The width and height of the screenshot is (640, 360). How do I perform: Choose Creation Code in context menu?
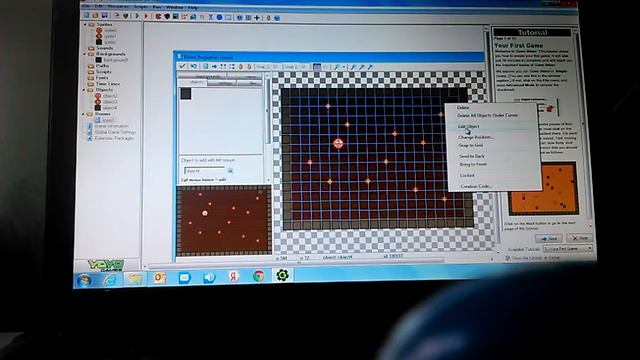[x=476, y=186]
